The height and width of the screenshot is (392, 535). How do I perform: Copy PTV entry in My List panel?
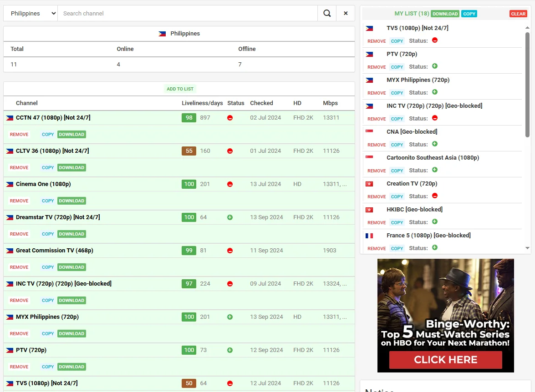(x=397, y=67)
